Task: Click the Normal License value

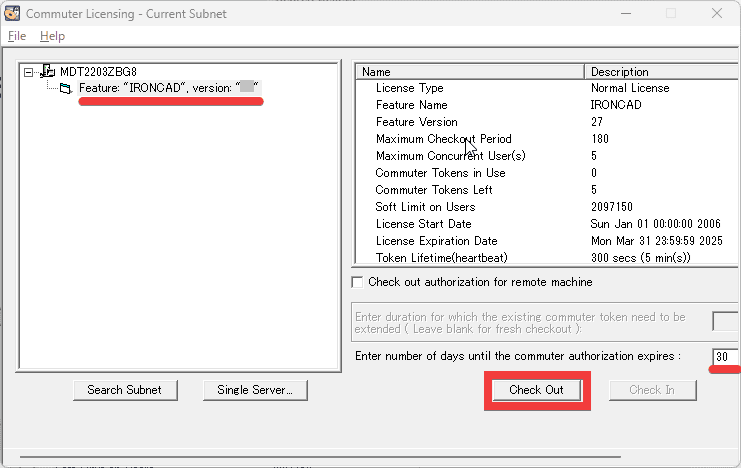Action: tap(630, 88)
